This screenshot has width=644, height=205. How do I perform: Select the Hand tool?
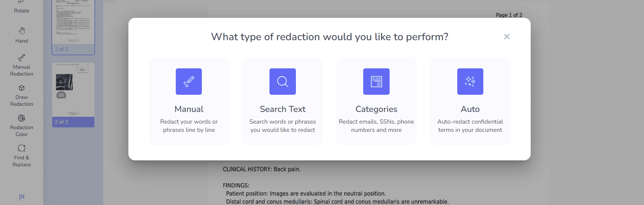coord(21,35)
